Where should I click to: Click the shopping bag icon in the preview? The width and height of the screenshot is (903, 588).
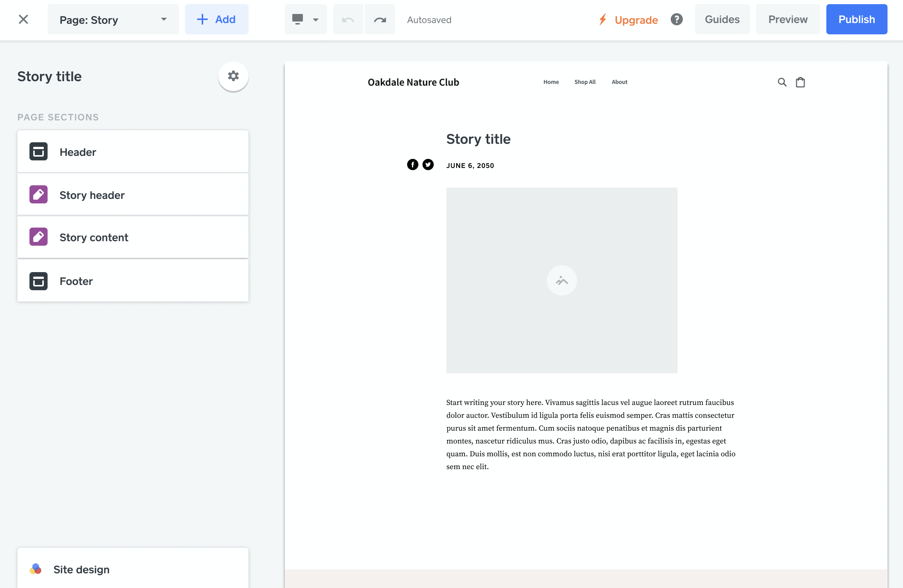(x=800, y=82)
